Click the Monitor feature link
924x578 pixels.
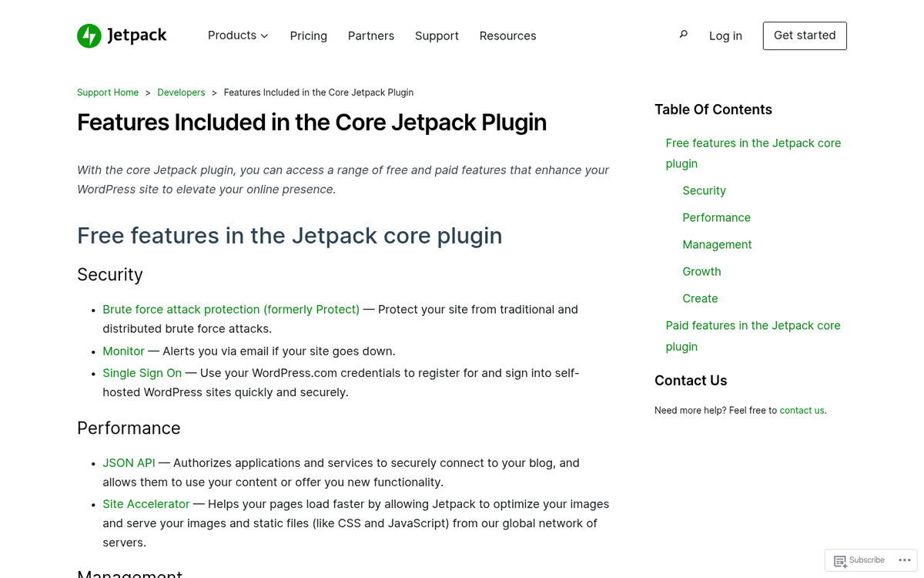pyautogui.click(x=123, y=351)
